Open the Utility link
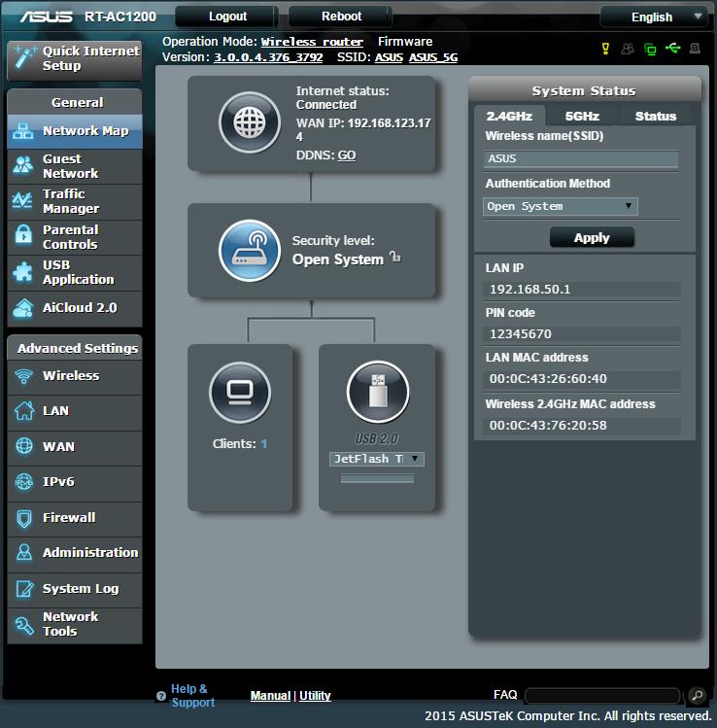The image size is (717, 728). [x=315, y=696]
